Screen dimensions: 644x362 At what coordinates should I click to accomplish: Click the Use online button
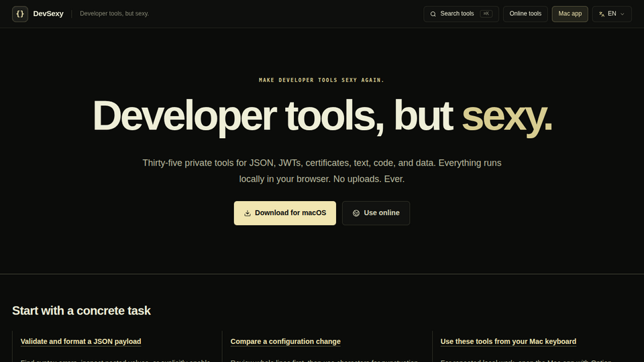[x=376, y=213]
